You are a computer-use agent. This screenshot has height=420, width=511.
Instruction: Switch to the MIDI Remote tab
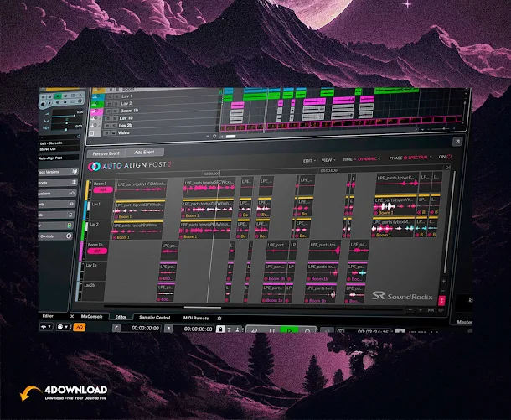(x=196, y=318)
